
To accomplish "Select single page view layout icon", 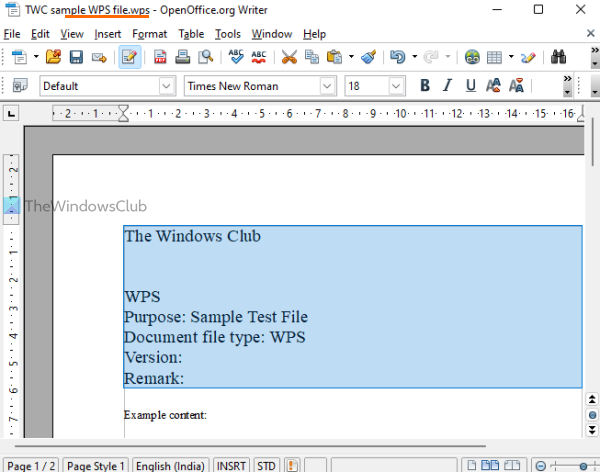I will click(x=472, y=465).
